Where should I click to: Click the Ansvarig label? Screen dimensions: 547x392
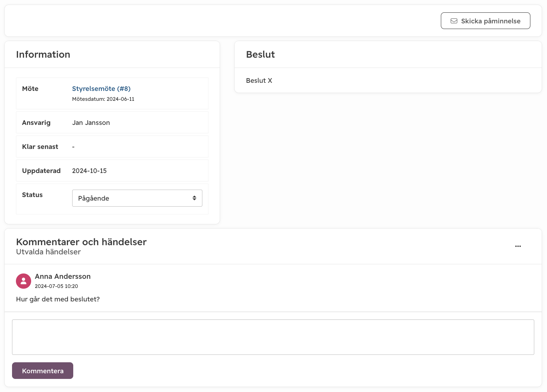point(36,123)
